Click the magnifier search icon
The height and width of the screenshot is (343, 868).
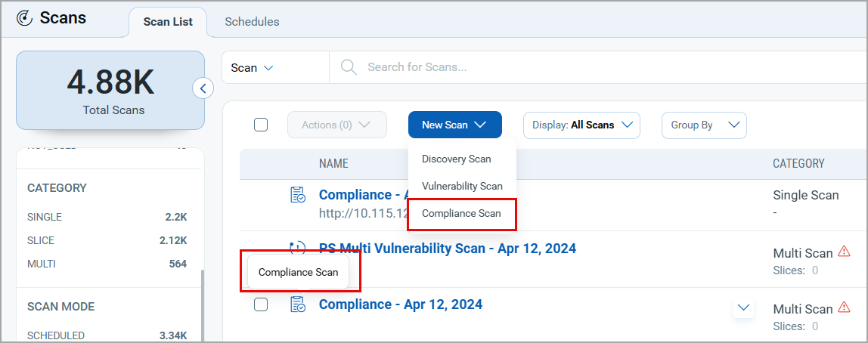349,67
